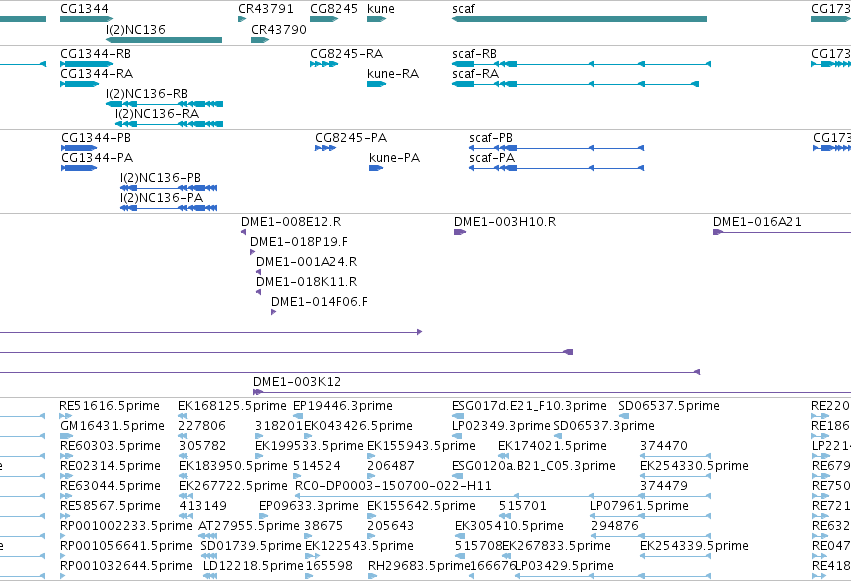Select EST EK043426.5prime
This screenshot has width=851, height=581.
tap(309, 436)
